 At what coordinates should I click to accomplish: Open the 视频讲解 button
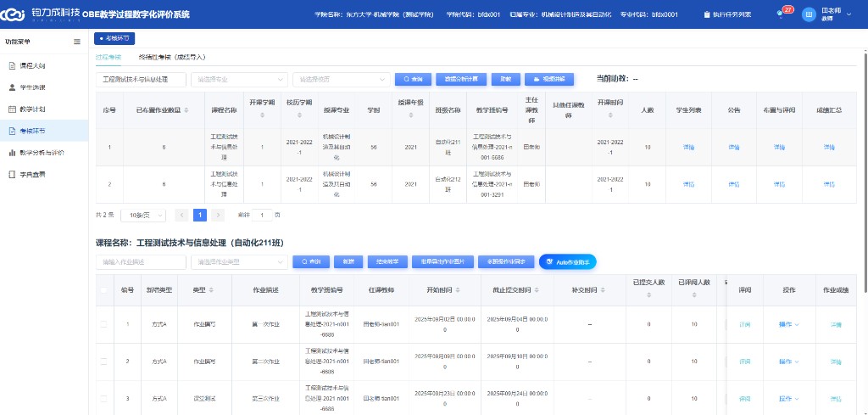click(549, 79)
